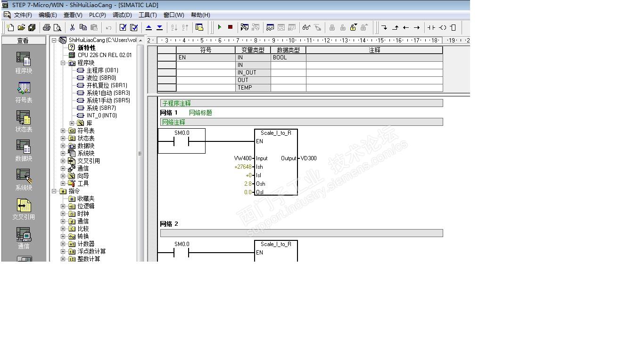This screenshot has height=362, width=644.
Task: Collapse the 指令 instruction tree
Action: tap(54, 191)
